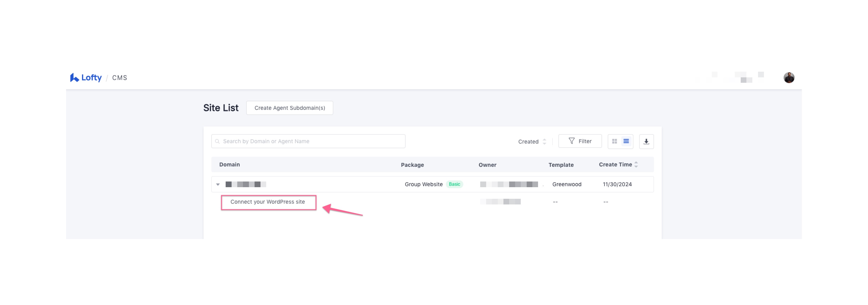Click the magnifier icon in the search box
Viewport: 868px width, 305px height.
(217, 141)
